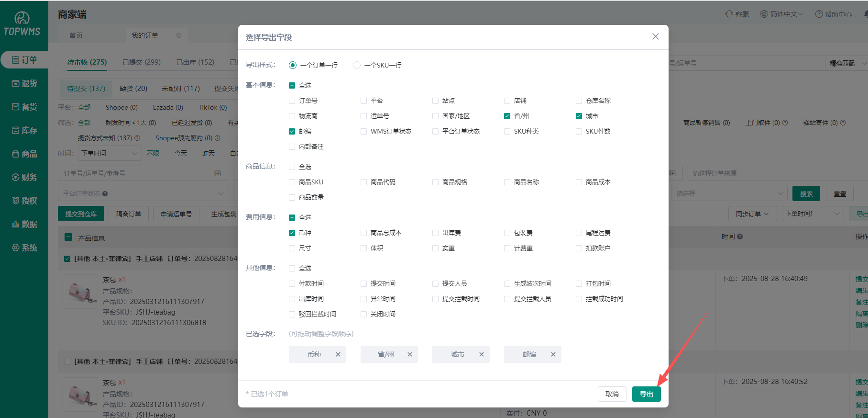
Task: Open the 下单时间 time type dropdown
Action: pyautogui.click(x=109, y=153)
